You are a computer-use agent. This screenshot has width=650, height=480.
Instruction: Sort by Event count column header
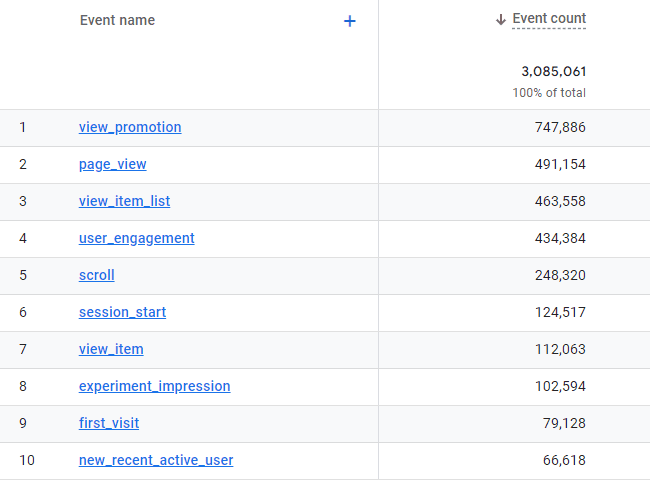coord(549,19)
